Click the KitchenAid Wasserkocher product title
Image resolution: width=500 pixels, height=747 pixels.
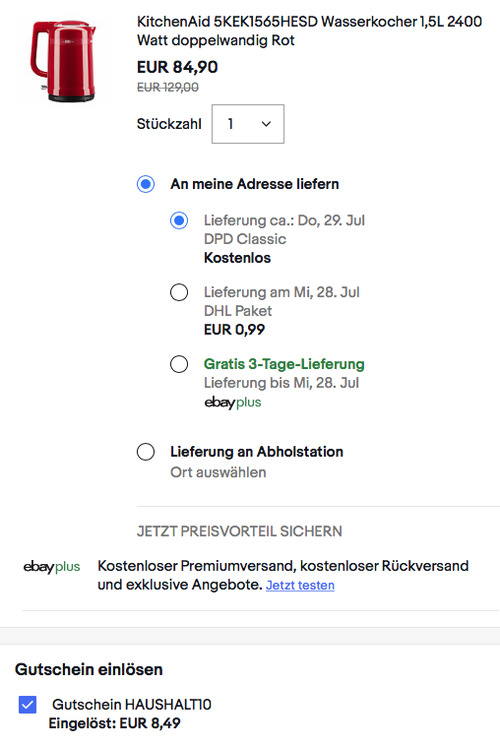(310, 31)
